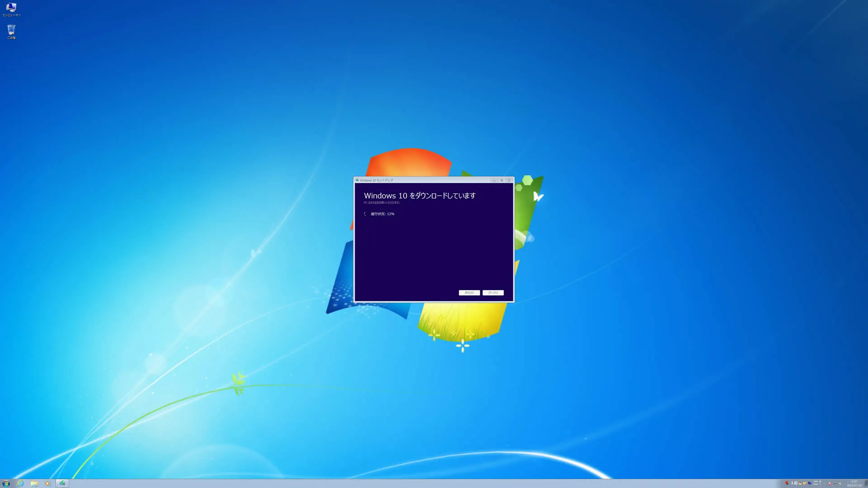Launch Windows Media Player from taskbar
Screen dimensions: 868x488
click(x=47, y=483)
